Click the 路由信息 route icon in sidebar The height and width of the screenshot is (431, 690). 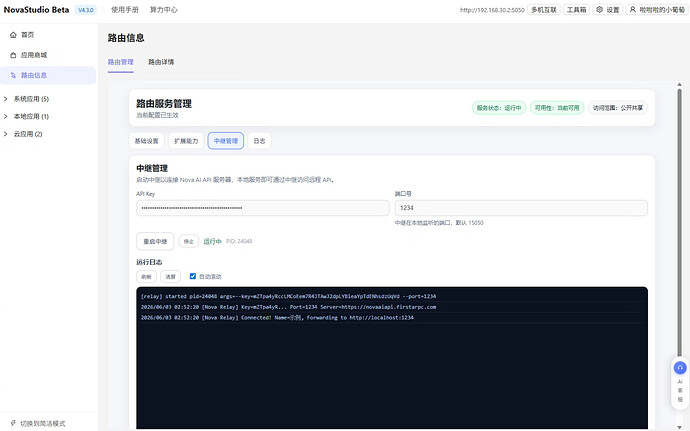coord(13,75)
